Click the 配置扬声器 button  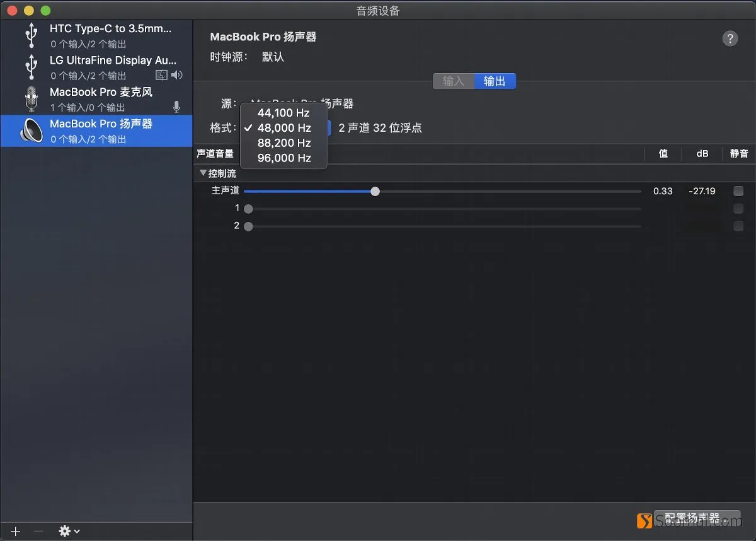(697, 519)
